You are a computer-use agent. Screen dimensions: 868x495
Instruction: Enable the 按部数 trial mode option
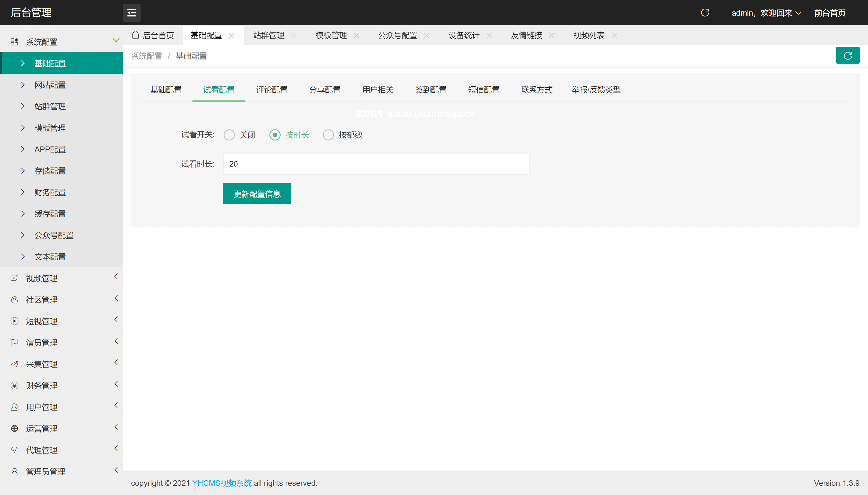pyautogui.click(x=328, y=135)
